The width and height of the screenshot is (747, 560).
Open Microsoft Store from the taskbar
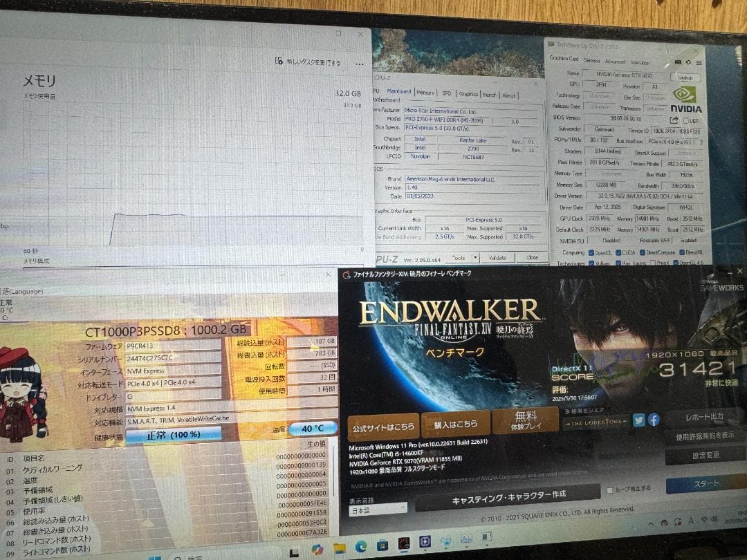pyautogui.click(x=382, y=548)
